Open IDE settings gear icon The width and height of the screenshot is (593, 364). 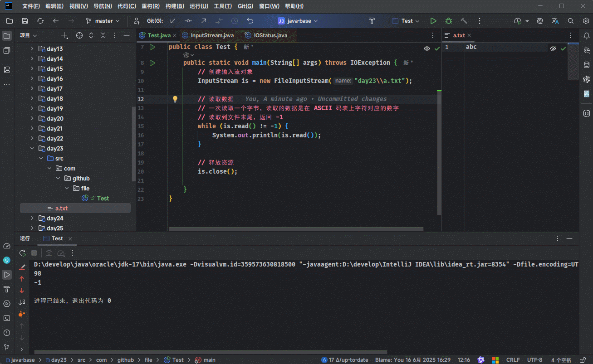pos(586,21)
